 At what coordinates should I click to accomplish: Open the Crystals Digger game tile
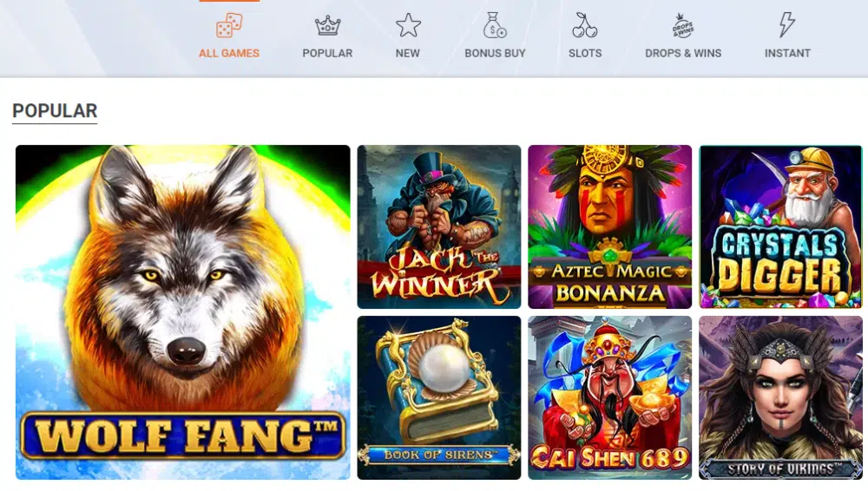coord(780,227)
